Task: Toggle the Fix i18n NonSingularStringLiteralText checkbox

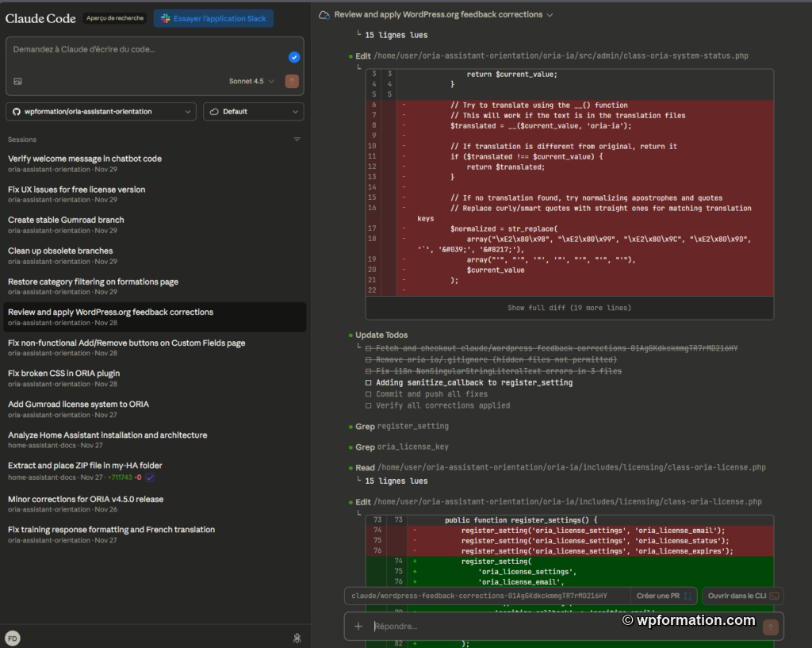Action: [369, 371]
